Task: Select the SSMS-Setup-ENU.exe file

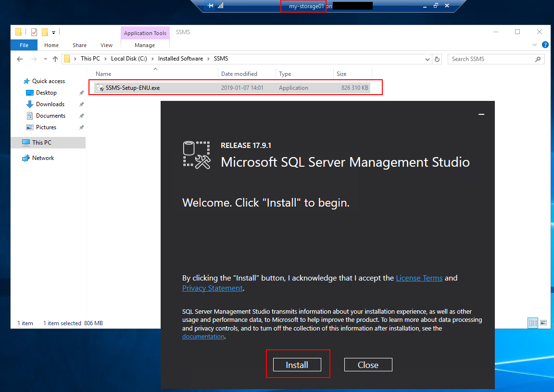Action: (232, 88)
